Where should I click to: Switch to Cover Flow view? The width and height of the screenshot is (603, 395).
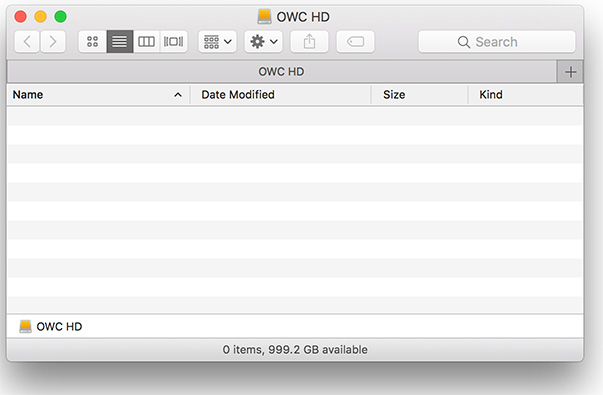click(x=173, y=42)
